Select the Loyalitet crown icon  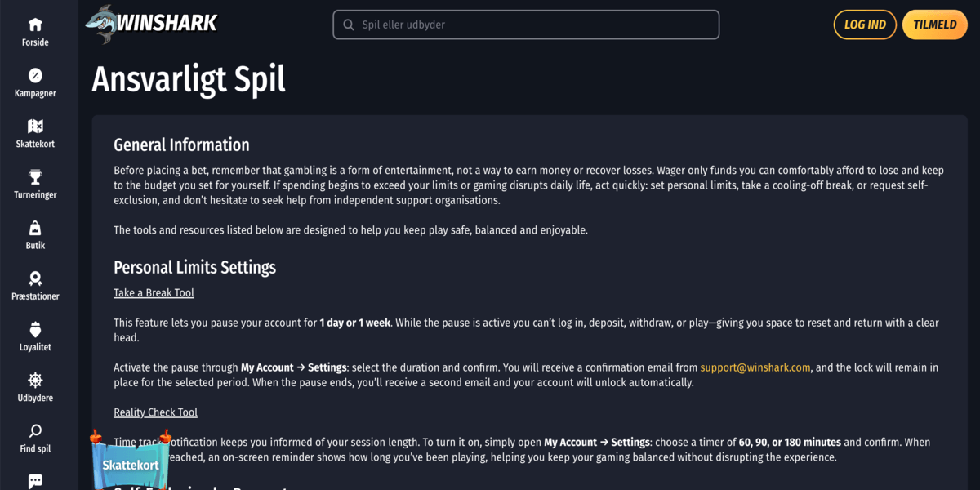pyautogui.click(x=35, y=330)
